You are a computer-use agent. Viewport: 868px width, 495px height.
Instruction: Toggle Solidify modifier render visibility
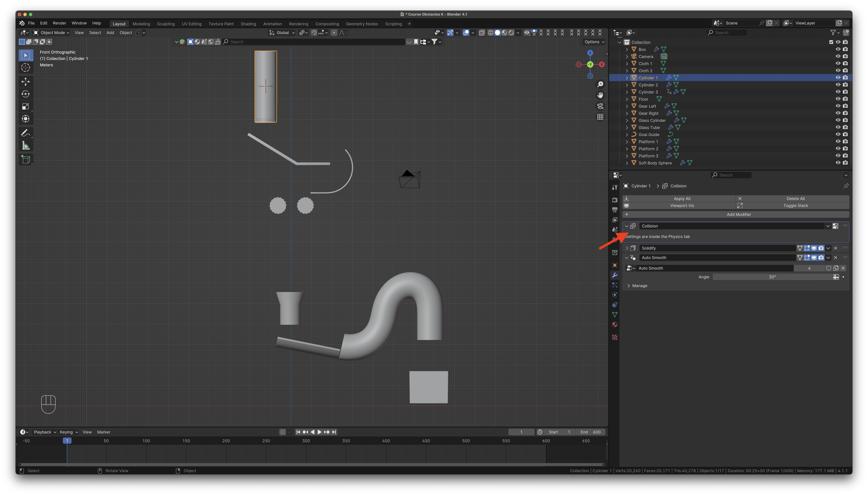(x=821, y=248)
